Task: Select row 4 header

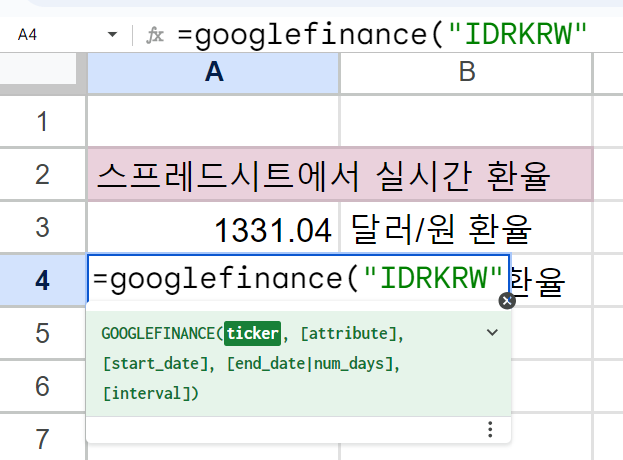Action: 42,280
